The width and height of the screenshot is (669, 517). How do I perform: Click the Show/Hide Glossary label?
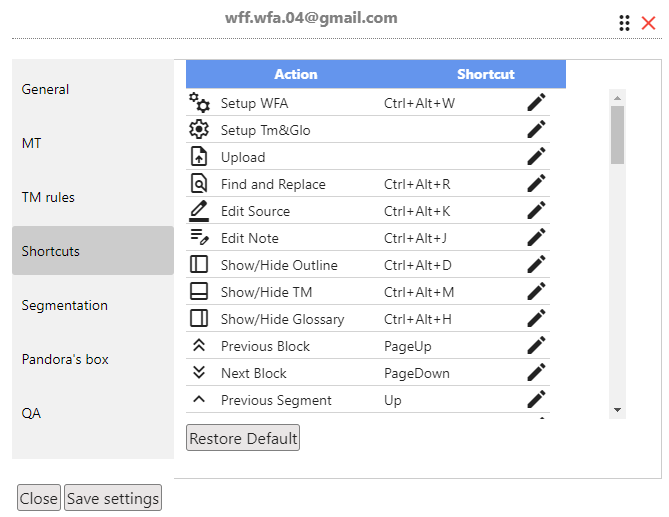[282, 319]
